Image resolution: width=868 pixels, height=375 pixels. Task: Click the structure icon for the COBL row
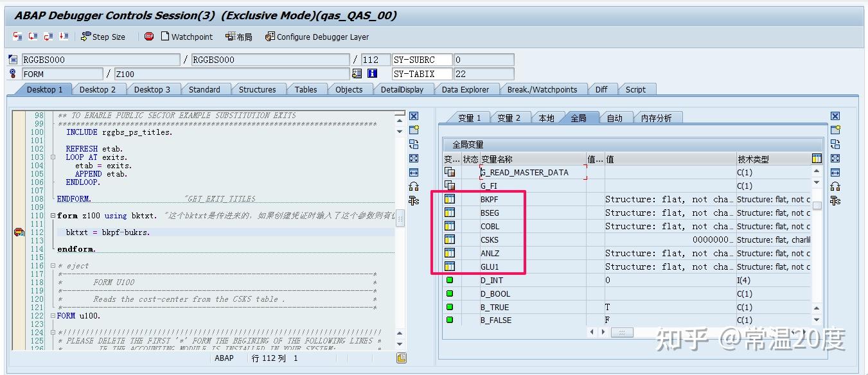[x=450, y=226]
